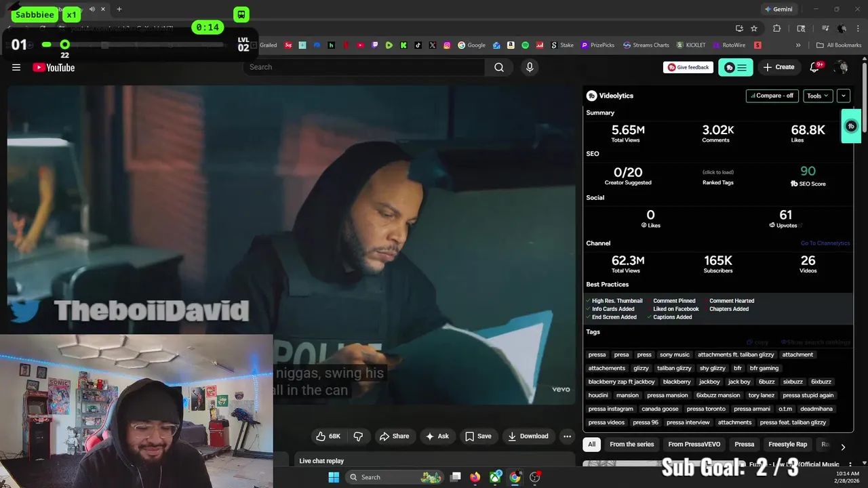Viewport: 868px width, 488px height.
Task: Open a new Chrome tab with plus
Action: [119, 9]
